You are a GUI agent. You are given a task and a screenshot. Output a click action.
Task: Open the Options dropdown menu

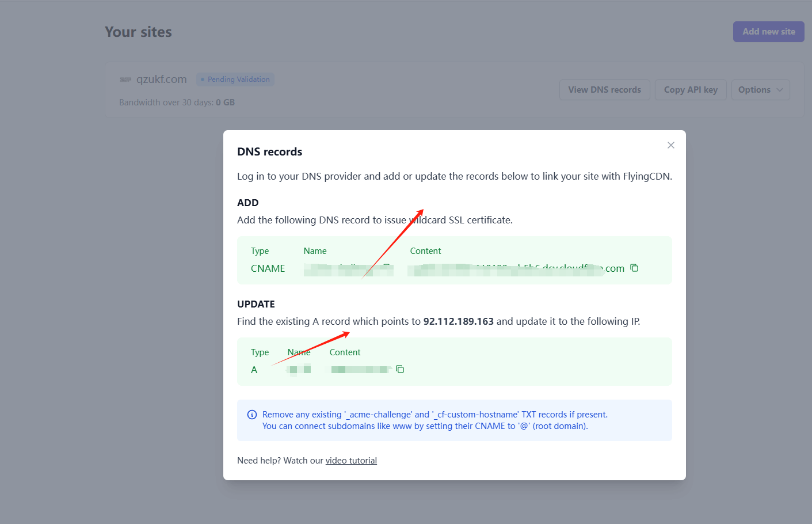(760, 90)
